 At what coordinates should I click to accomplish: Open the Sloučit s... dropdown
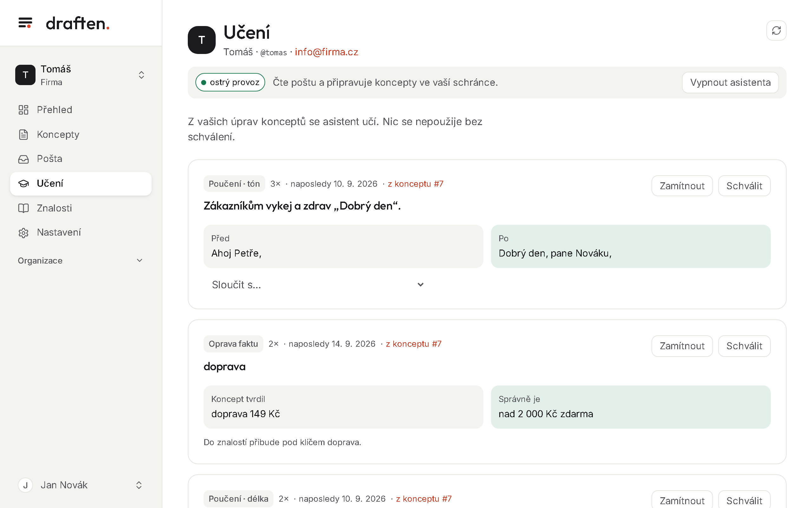coord(318,284)
